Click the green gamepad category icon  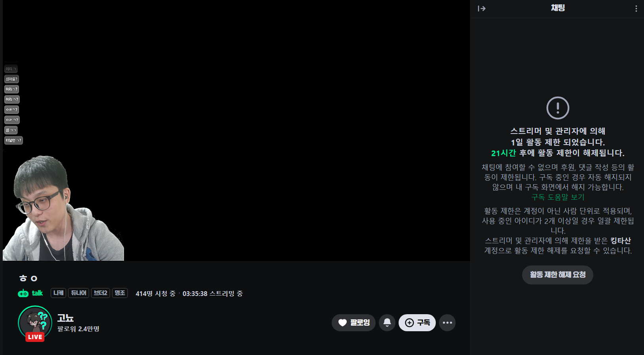click(23, 293)
